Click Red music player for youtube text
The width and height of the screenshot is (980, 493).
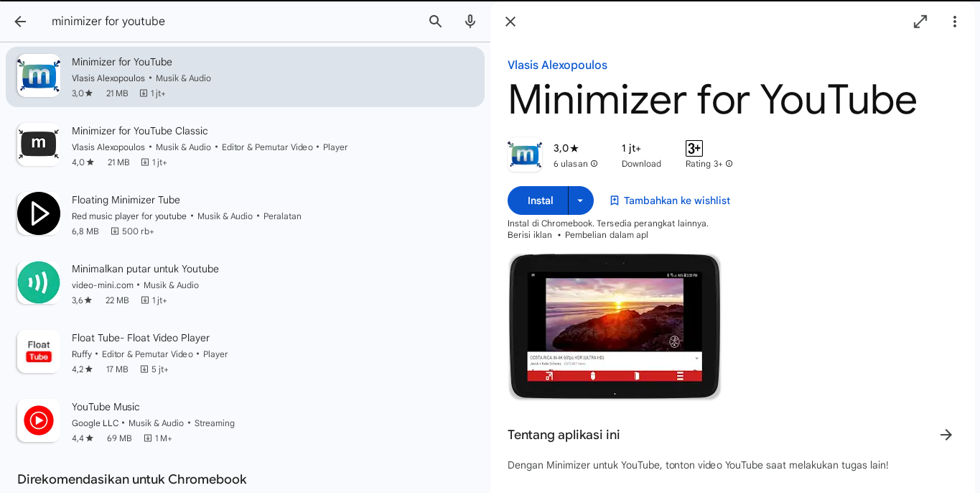click(129, 216)
